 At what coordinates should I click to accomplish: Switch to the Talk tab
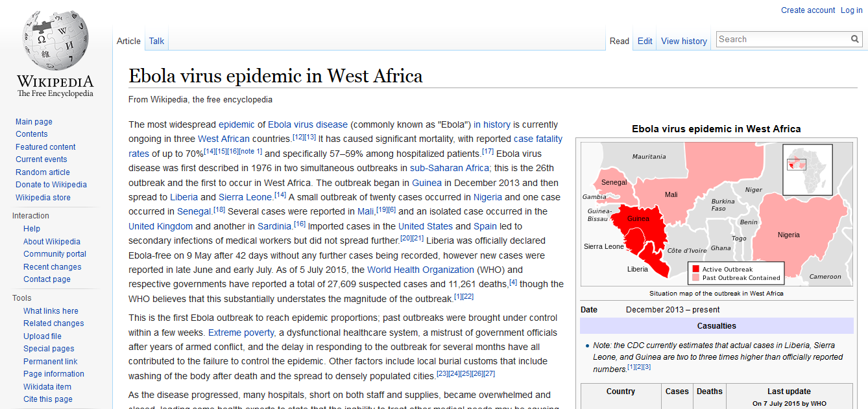click(156, 41)
